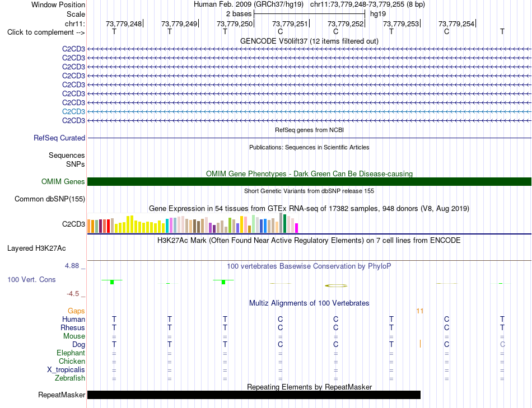532x408 pixels.
Task: Click the orange 'Gaps' row label
Action: [76, 311]
